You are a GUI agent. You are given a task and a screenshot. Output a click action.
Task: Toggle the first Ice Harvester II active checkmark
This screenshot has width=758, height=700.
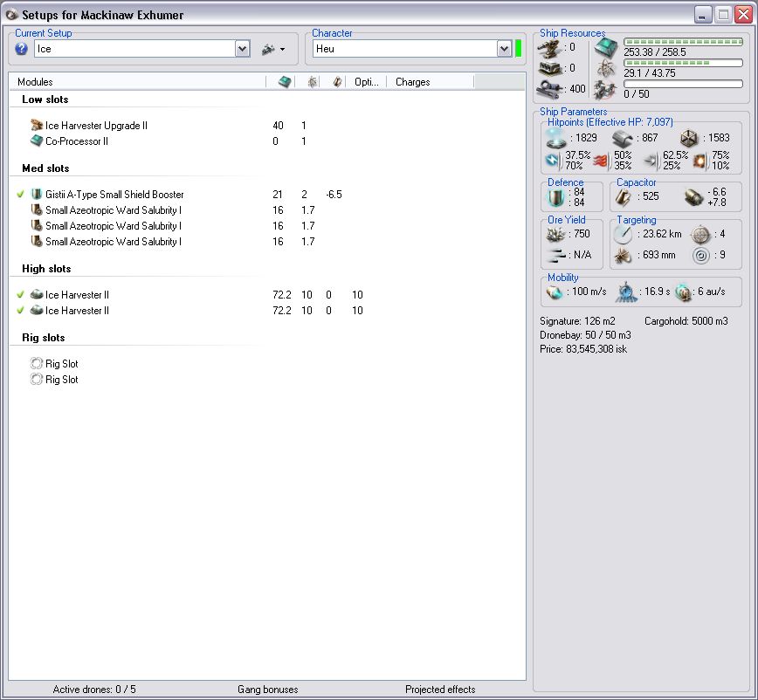[x=20, y=295]
